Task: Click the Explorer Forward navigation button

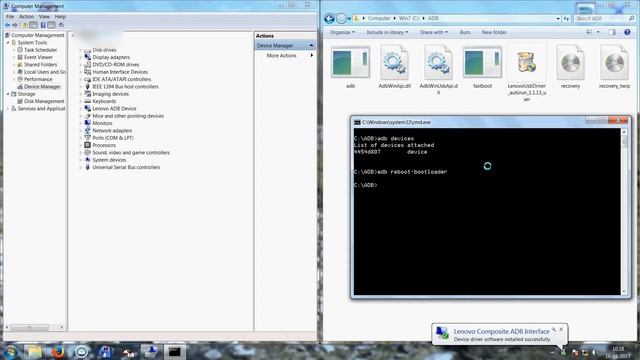Action: coord(341,18)
